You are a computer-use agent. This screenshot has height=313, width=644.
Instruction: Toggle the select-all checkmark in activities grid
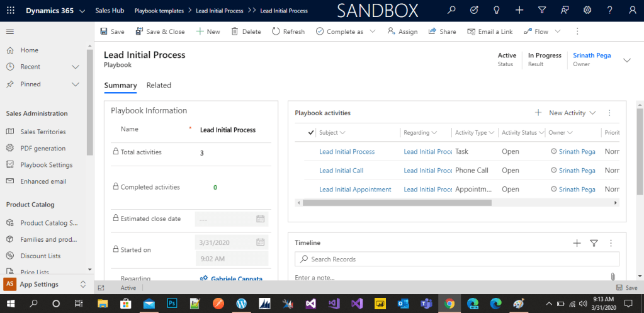[x=311, y=132]
